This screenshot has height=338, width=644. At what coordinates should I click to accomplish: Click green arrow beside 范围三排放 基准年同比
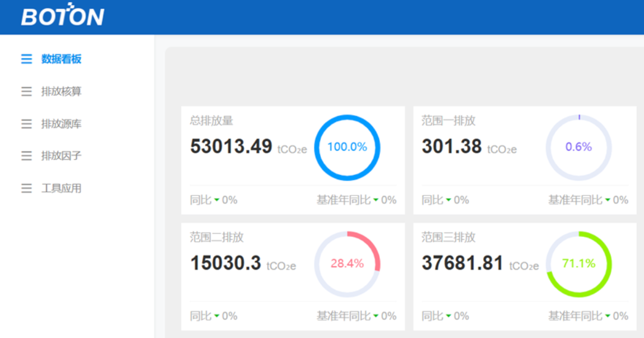608,316
